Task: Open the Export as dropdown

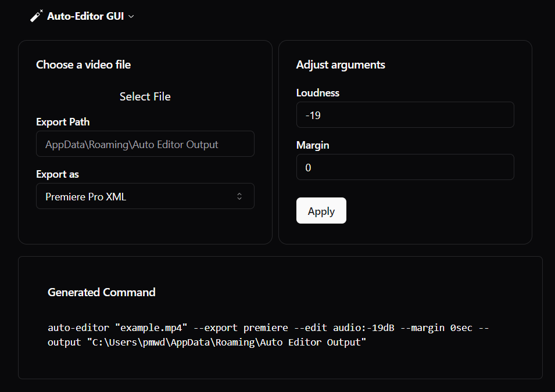Action: point(145,196)
